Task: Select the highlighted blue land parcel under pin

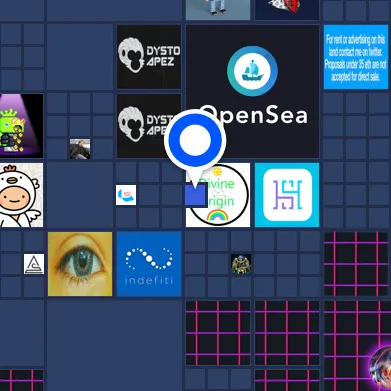Action: click(196, 195)
